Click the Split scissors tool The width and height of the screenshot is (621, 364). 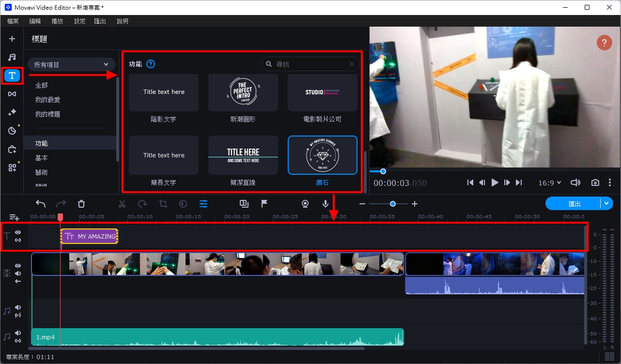coord(122,204)
